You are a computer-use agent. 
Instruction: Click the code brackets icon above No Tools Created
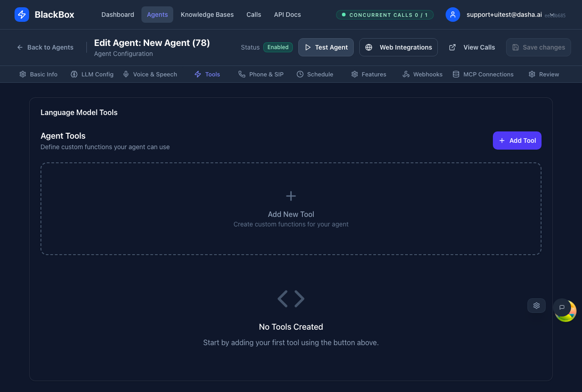(x=291, y=299)
